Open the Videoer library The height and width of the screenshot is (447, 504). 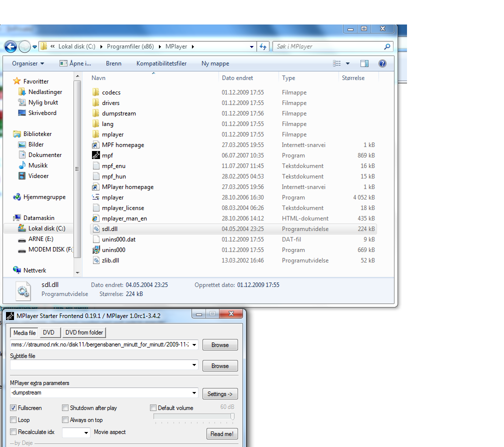(38, 176)
